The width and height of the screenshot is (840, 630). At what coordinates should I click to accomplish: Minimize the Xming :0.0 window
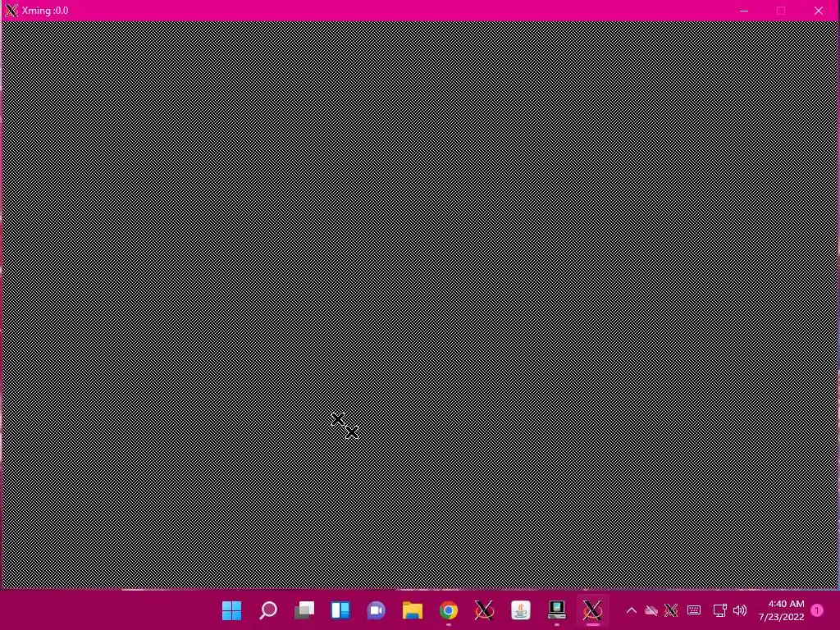pos(743,10)
